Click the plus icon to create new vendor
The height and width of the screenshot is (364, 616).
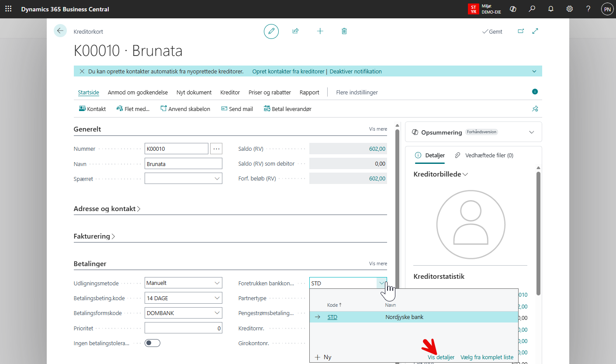[320, 31]
